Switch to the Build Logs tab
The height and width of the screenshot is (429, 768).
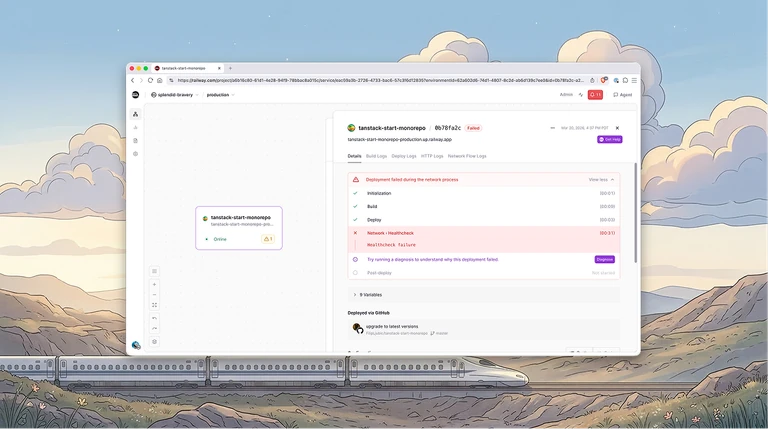coord(376,156)
